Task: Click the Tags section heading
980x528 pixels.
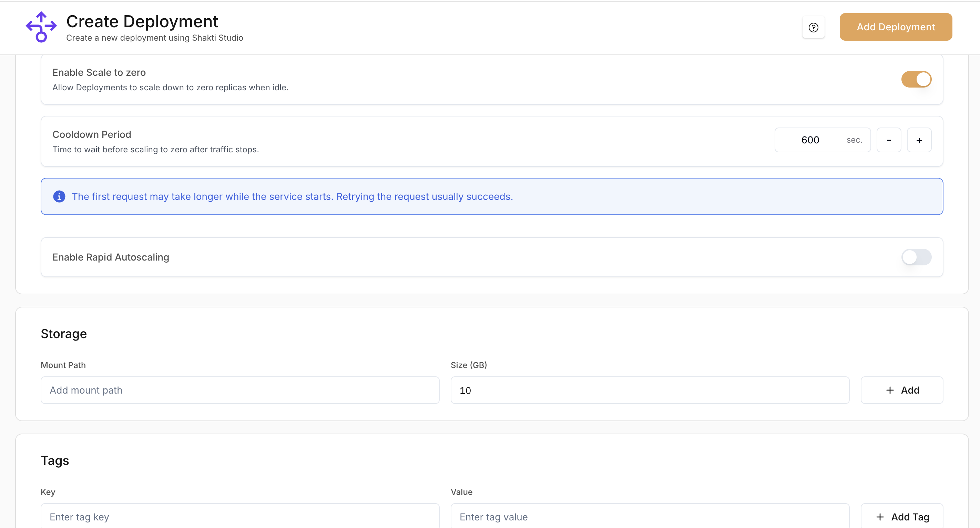Action: click(55, 461)
